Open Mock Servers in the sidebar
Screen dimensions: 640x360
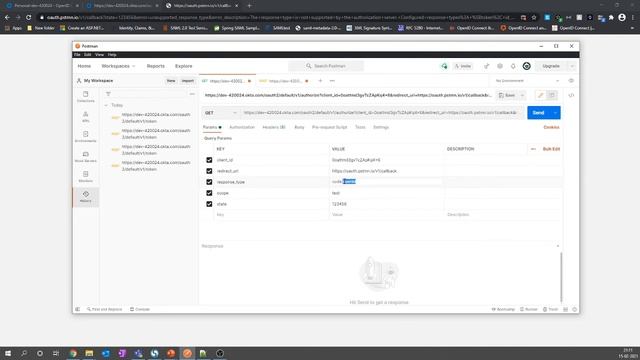pyautogui.click(x=86, y=156)
